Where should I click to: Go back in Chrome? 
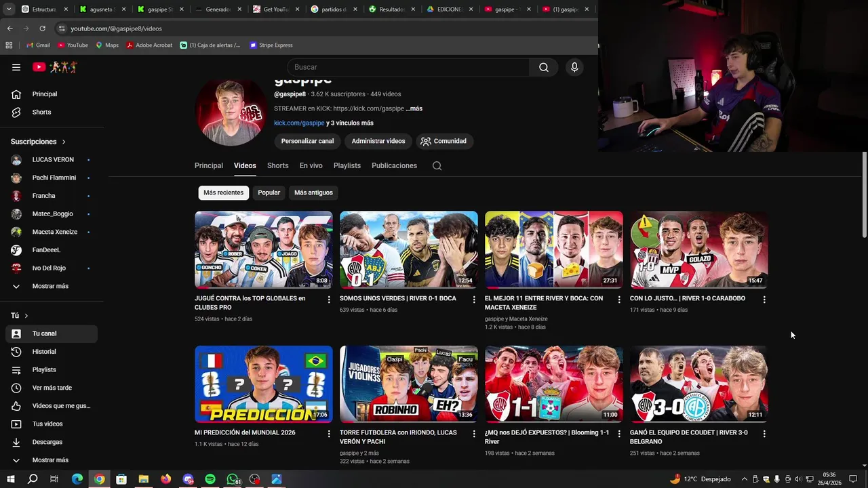coord(9,28)
